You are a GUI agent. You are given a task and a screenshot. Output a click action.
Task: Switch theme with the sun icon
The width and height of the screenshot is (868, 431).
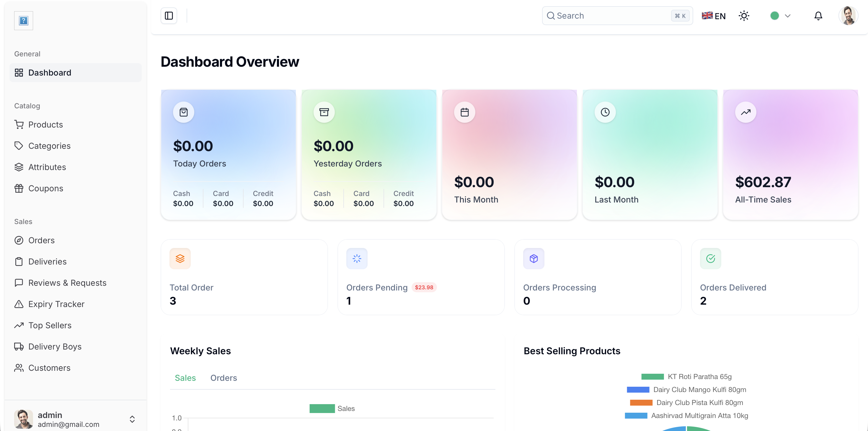click(744, 16)
